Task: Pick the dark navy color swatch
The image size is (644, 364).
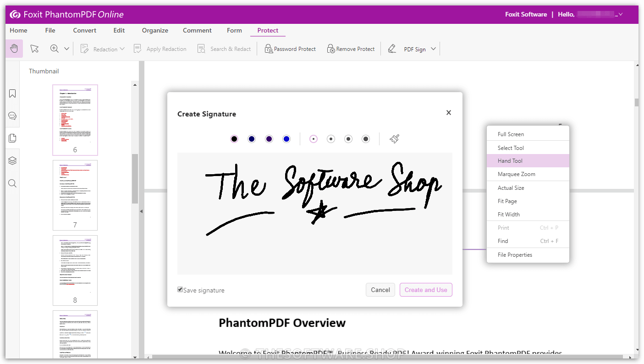Action: (x=252, y=139)
